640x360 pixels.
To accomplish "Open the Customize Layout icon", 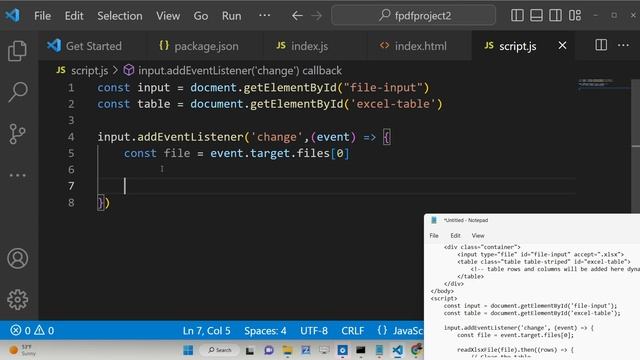I will pyautogui.click(x=575, y=16).
